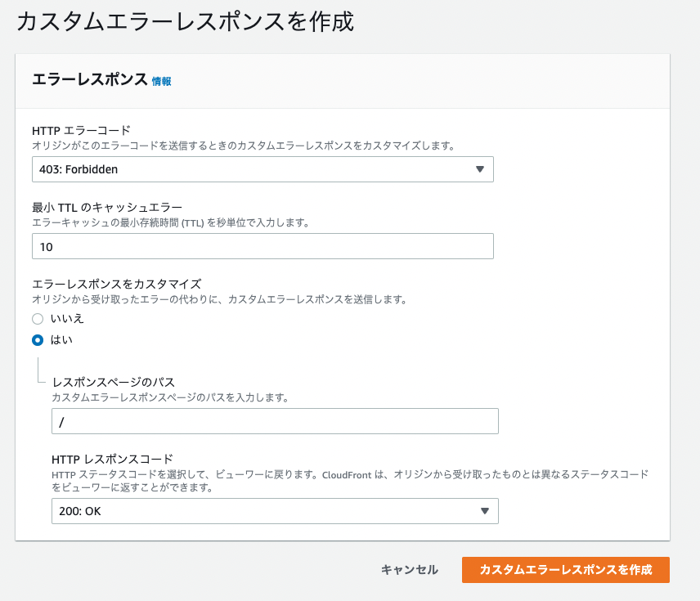The image size is (700, 601).
Task: Select the はい radio button
Action: click(x=38, y=340)
